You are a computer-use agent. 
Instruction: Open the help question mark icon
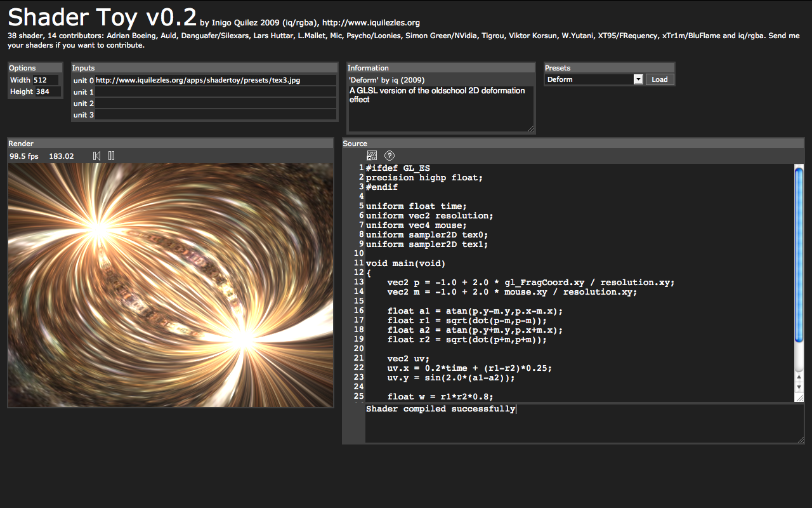(x=390, y=156)
